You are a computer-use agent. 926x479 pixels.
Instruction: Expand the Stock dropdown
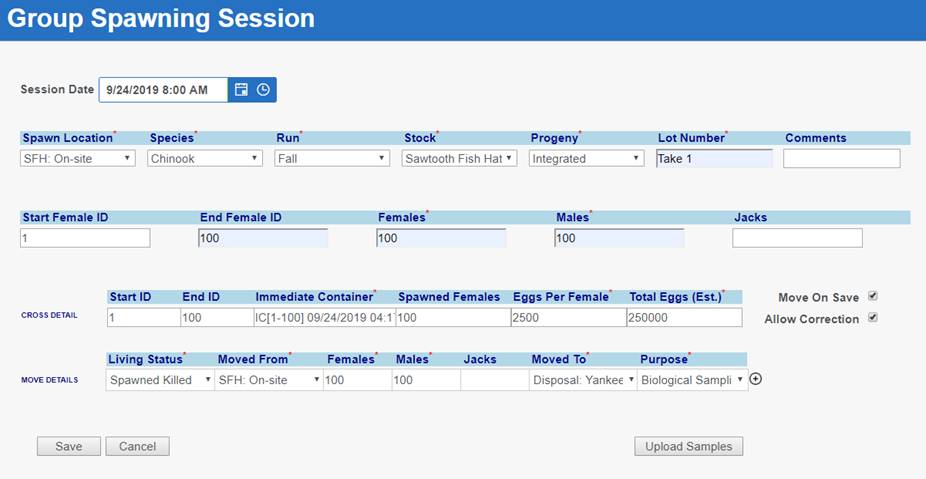[460, 158]
